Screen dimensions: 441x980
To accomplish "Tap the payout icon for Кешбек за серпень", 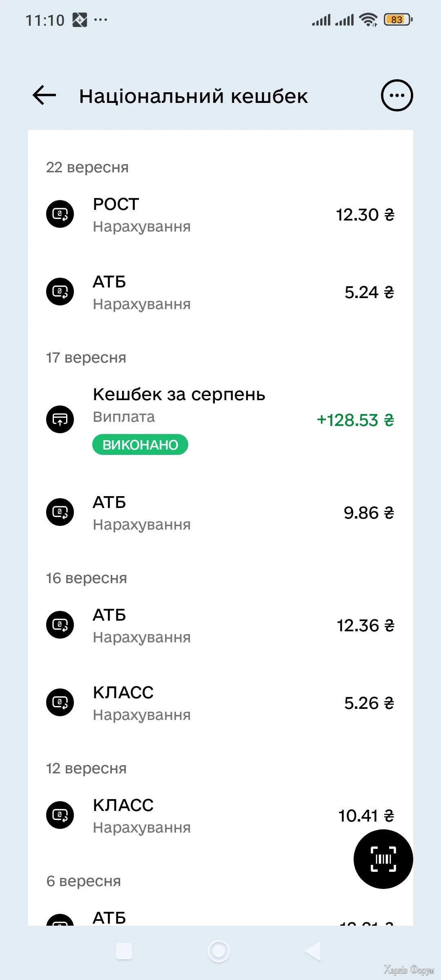I will [x=60, y=419].
